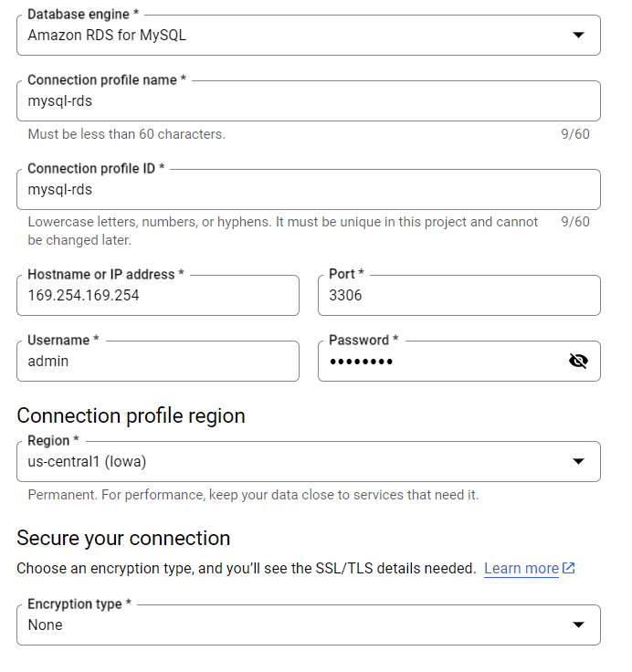
Task: Click the admin username text
Action: pyautogui.click(x=48, y=361)
